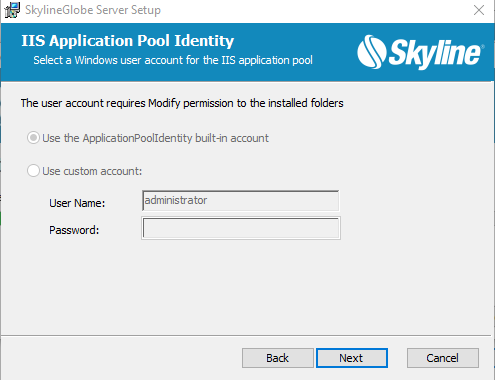Click the 'Password:' label
Viewport: 495px width, 380px height.
coord(74,230)
